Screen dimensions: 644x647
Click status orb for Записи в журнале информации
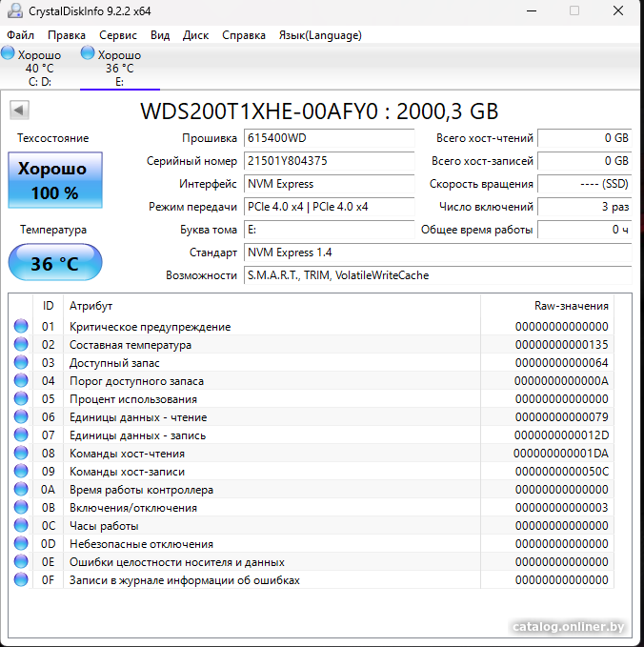coord(21,580)
